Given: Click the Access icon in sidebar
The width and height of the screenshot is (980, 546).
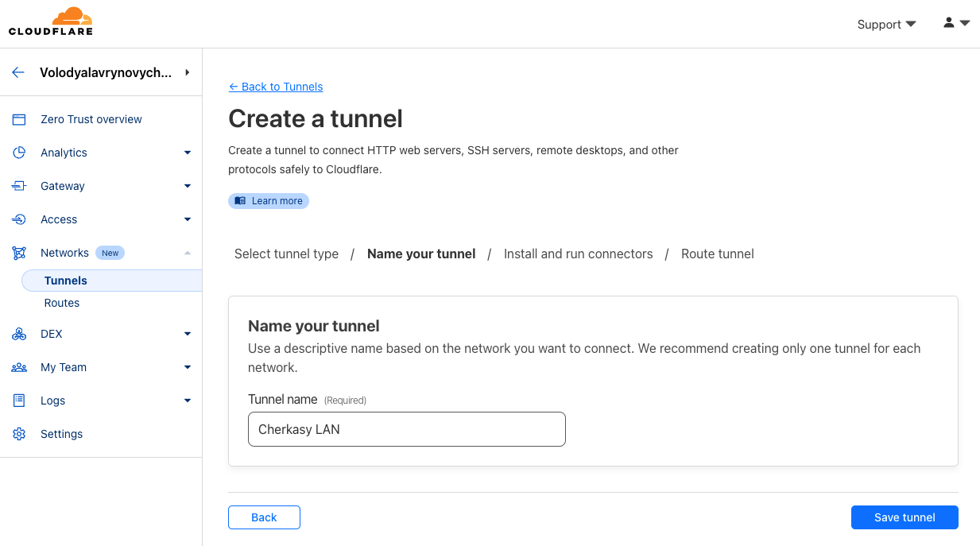Looking at the screenshot, I should 19,219.
